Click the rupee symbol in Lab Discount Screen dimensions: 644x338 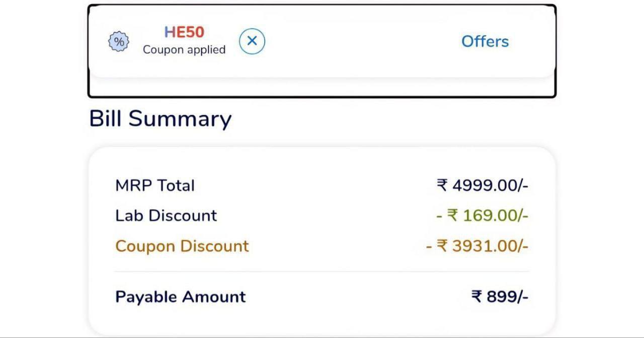pos(453,216)
